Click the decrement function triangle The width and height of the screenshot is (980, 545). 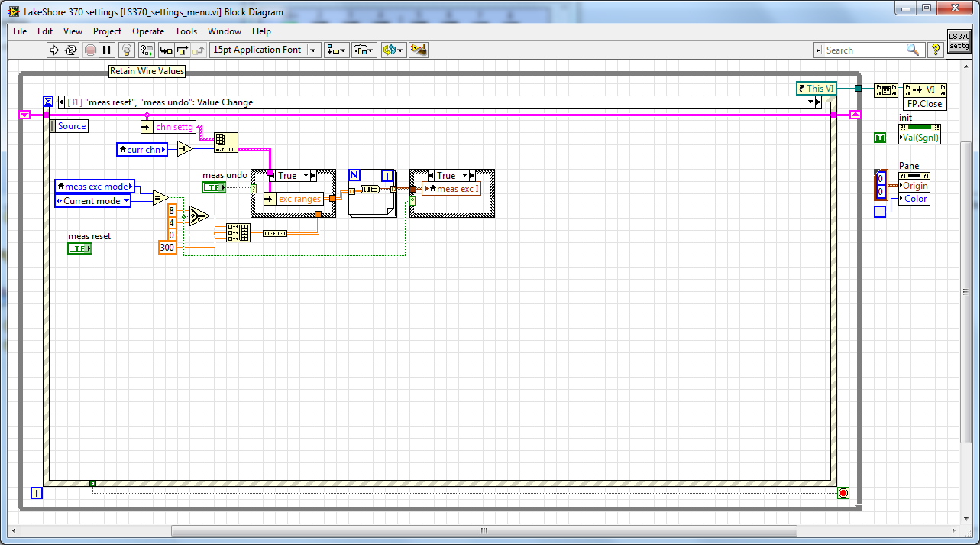pyautogui.click(x=186, y=149)
